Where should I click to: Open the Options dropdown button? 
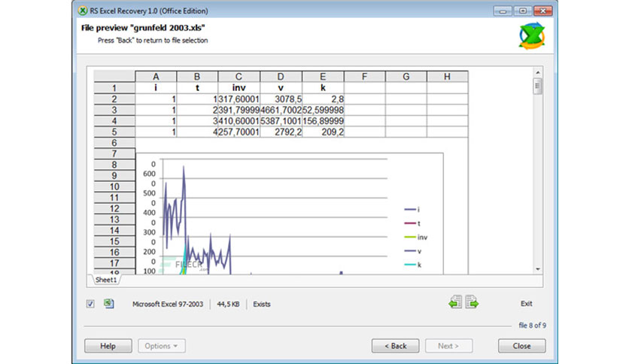click(162, 345)
